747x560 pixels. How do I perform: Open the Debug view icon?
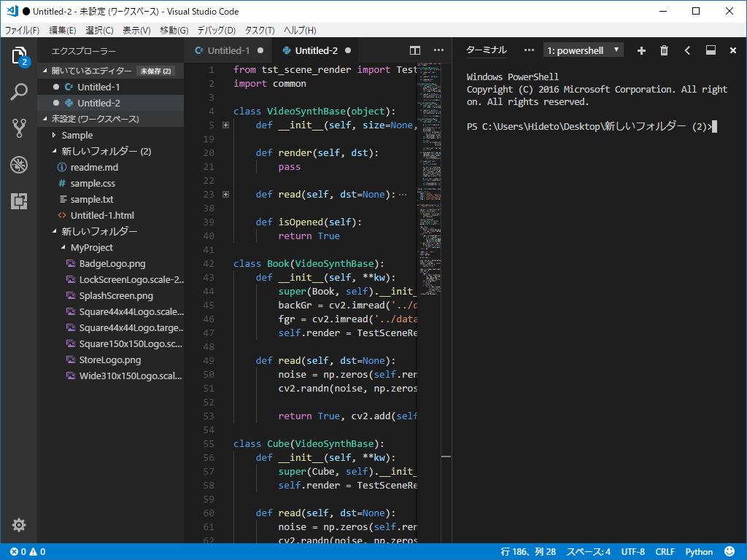point(19,165)
